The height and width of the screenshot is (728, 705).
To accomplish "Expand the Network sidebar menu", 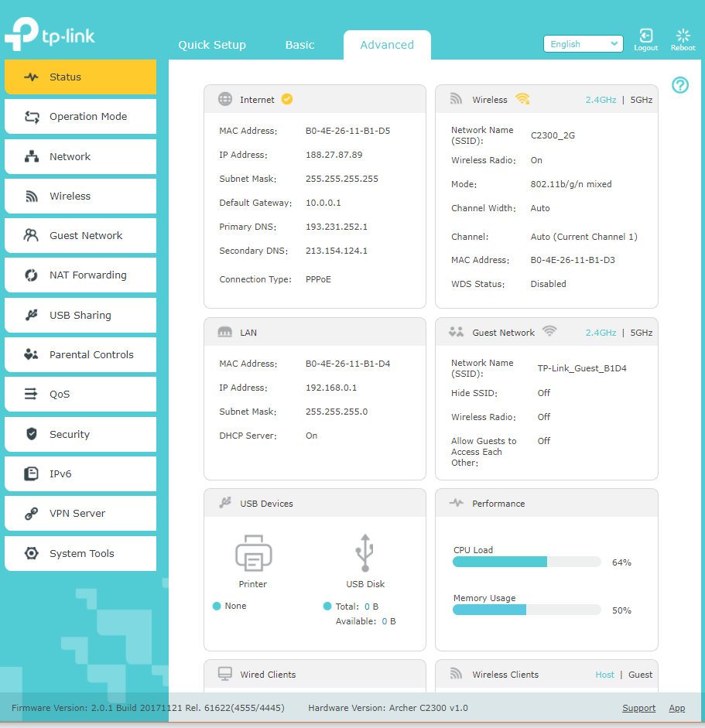I will (80, 156).
